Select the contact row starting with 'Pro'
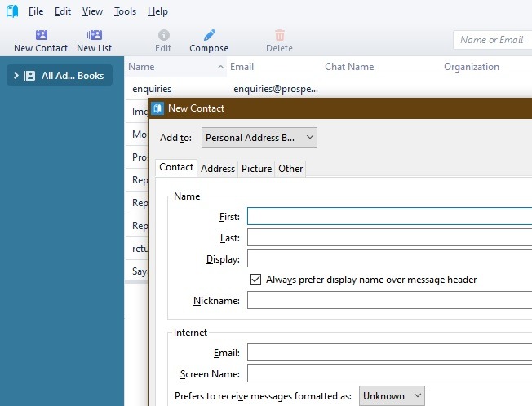The image size is (532, 406). tap(136, 157)
